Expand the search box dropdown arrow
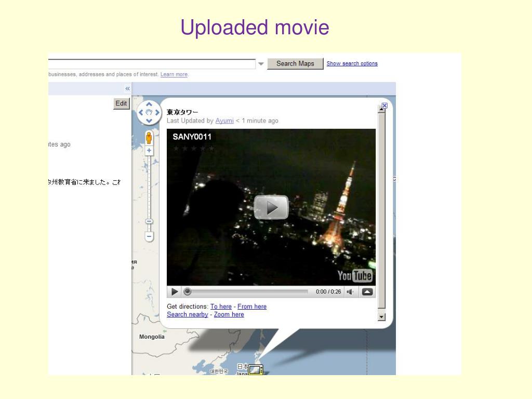Viewport: 532px width, 399px height. (x=261, y=64)
